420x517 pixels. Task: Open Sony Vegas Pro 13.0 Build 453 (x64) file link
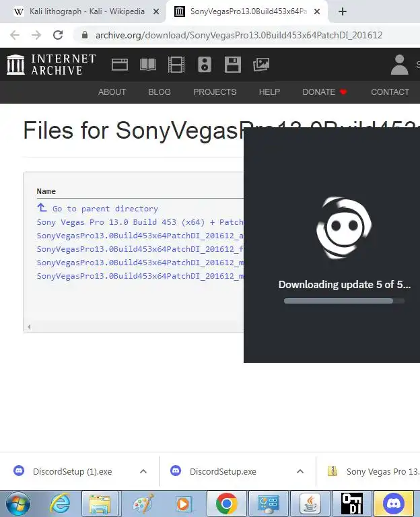tap(140, 222)
